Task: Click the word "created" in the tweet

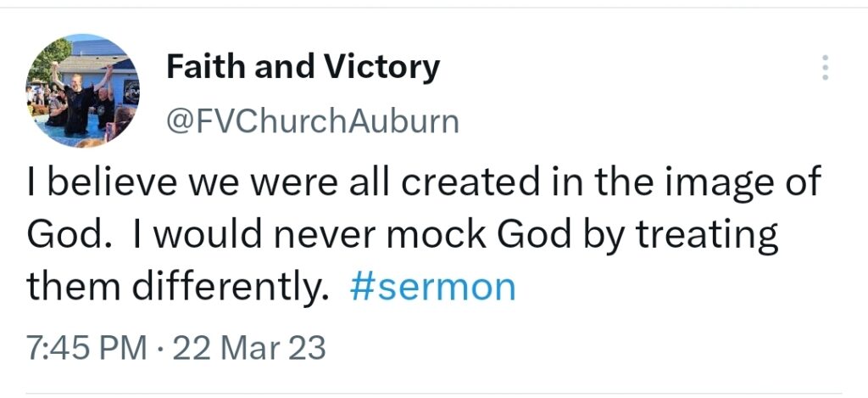Action: pyautogui.click(x=469, y=183)
